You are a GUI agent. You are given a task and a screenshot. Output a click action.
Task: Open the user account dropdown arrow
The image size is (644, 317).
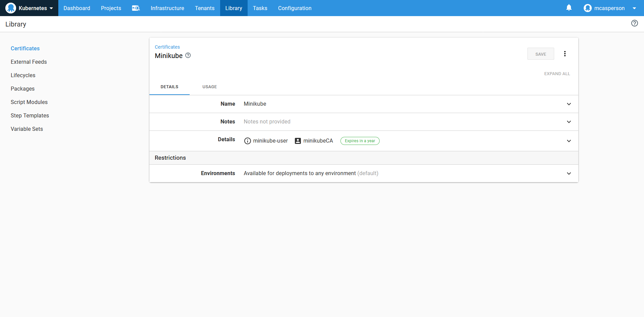point(634,8)
